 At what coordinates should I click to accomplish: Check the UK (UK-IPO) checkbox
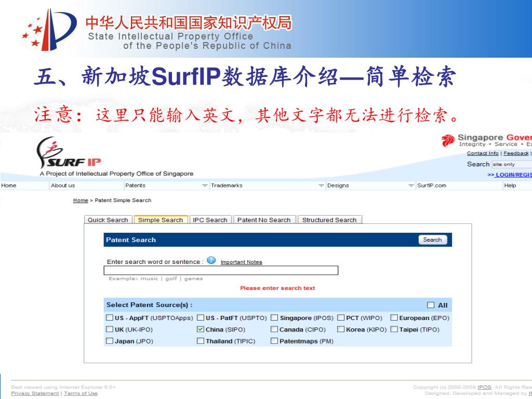pyautogui.click(x=109, y=329)
